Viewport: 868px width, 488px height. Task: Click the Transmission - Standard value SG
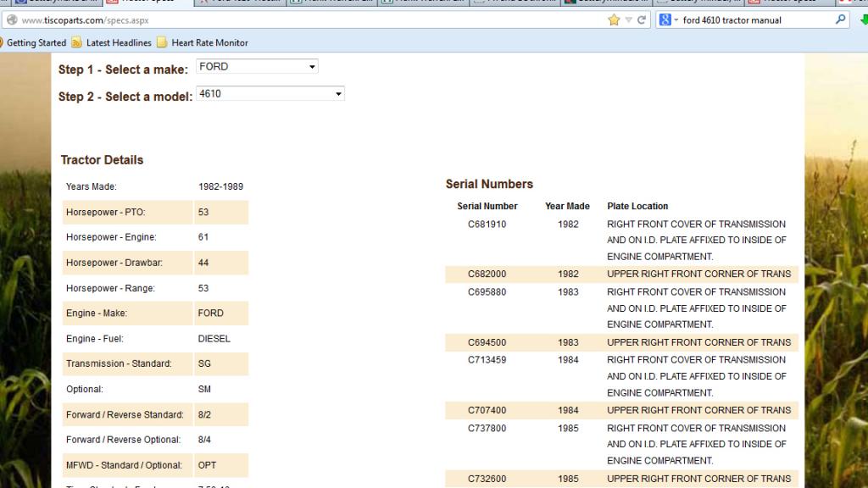(x=204, y=363)
